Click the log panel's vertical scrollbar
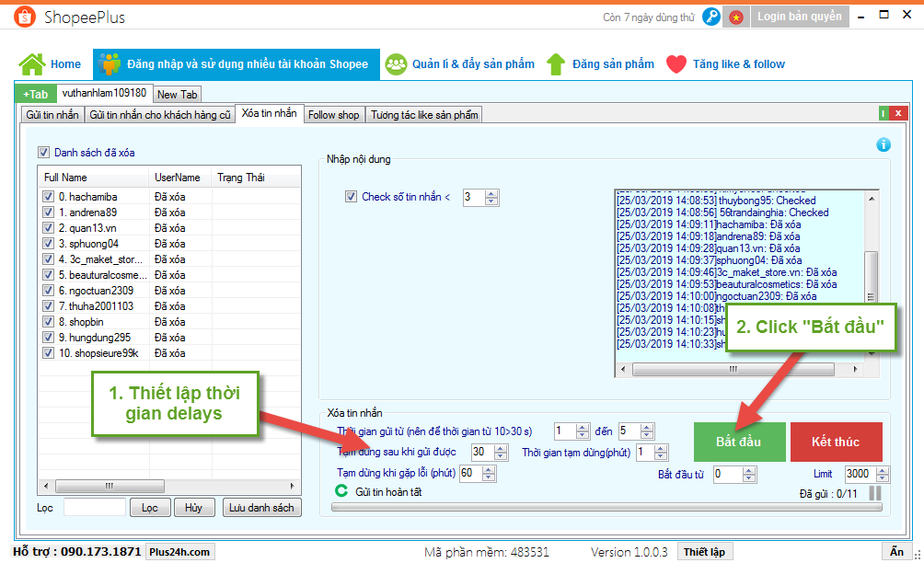924x563 pixels. tap(871, 276)
